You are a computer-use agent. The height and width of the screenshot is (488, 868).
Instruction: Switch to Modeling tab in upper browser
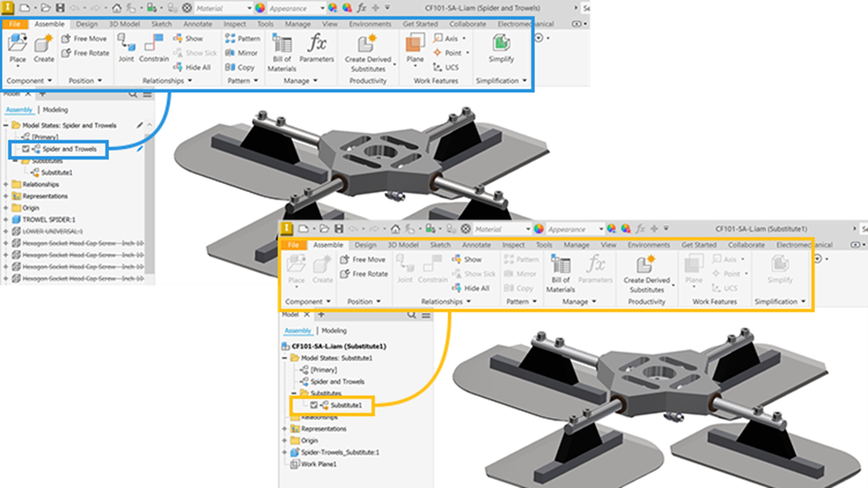coord(56,109)
